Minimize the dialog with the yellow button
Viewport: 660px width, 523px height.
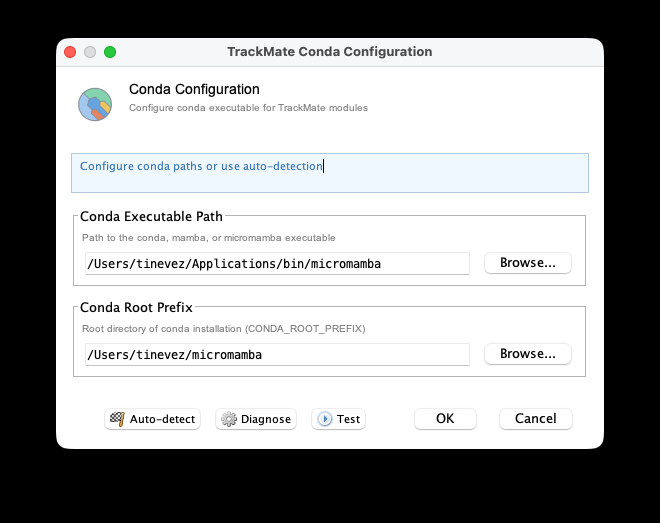coord(90,52)
